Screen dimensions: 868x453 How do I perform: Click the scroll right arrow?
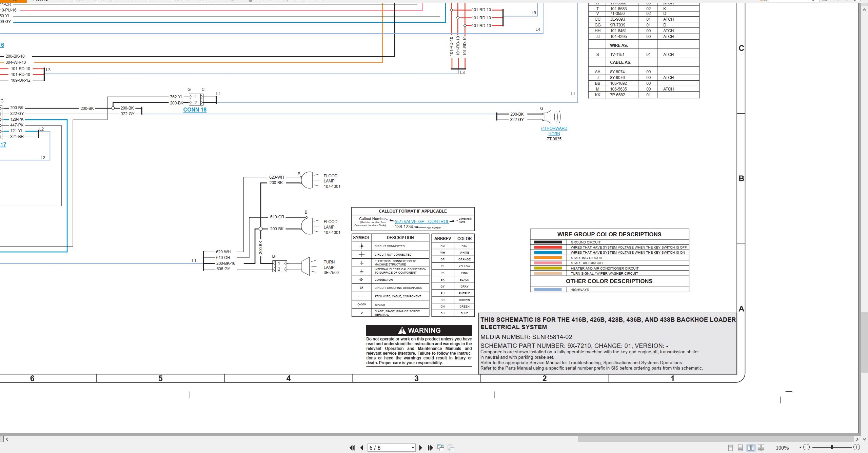click(857, 439)
